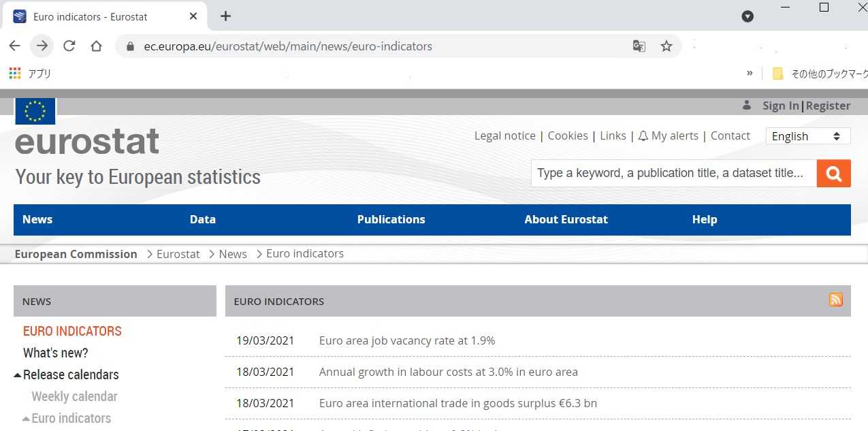Click the Sign In link
Viewport: 868px width, 431px height.
click(x=780, y=106)
